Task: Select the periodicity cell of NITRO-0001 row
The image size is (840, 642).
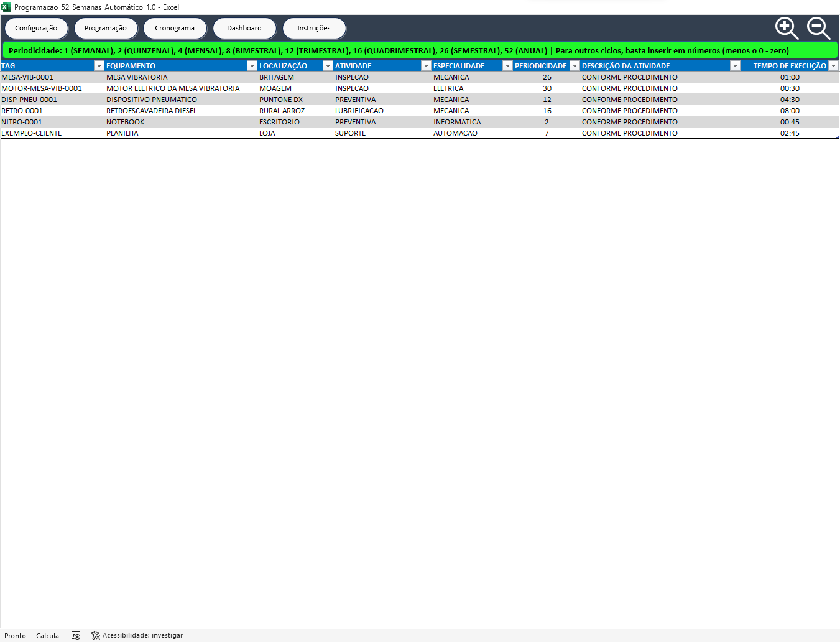Action: 547,122
